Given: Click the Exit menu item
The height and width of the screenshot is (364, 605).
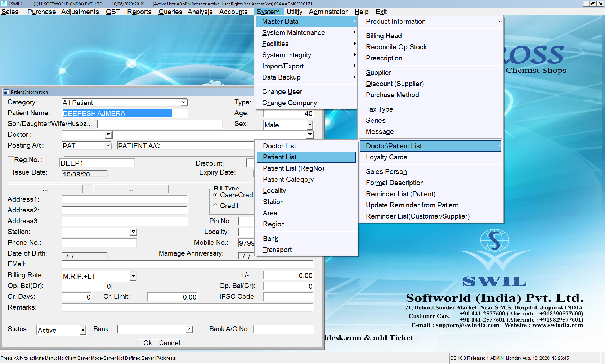Looking at the screenshot, I should (x=381, y=12).
